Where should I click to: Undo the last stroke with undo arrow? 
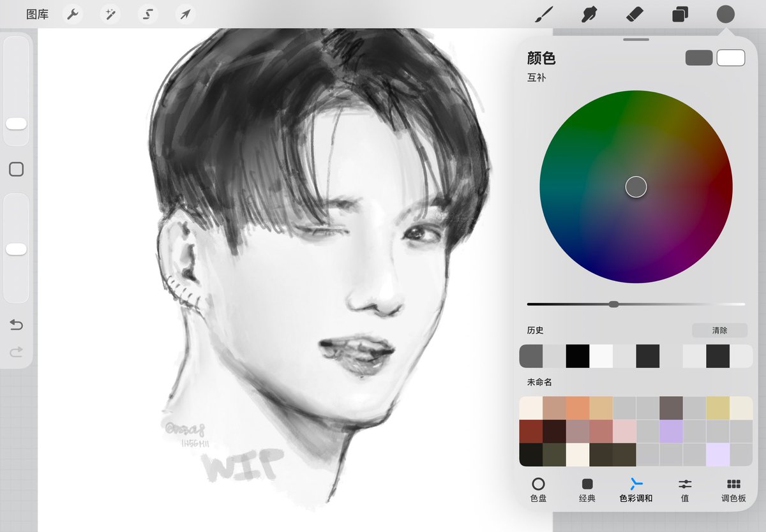click(x=16, y=325)
